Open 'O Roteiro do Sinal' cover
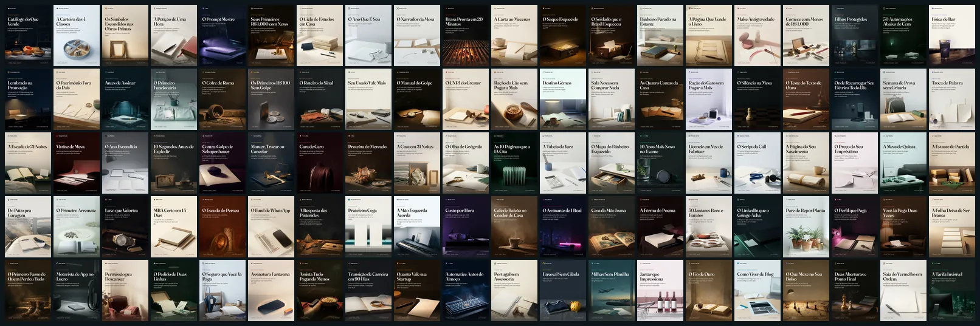 (319, 100)
